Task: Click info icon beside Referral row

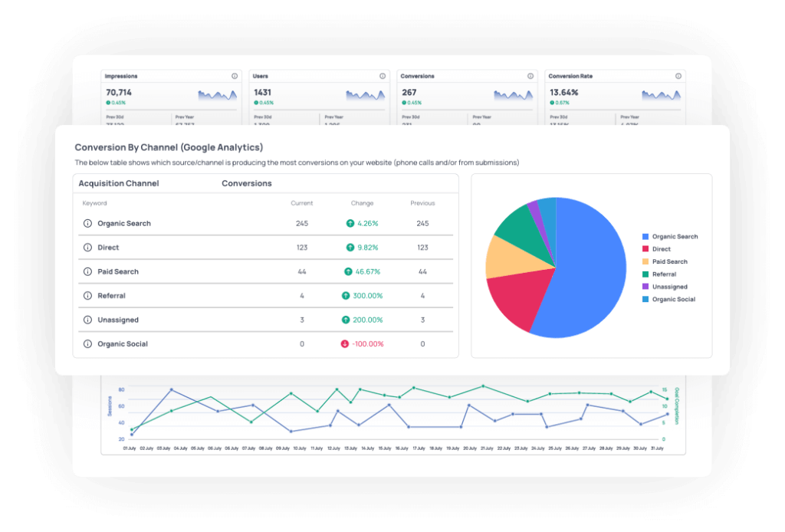Action: pyautogui.click(x=87, y=296)
